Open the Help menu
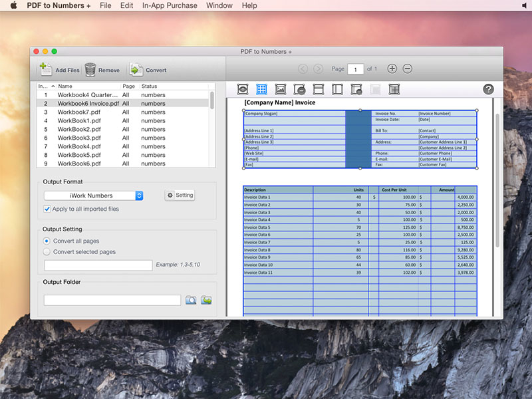The width and height of the screenshot is (532, 399). tap(249, 5)
